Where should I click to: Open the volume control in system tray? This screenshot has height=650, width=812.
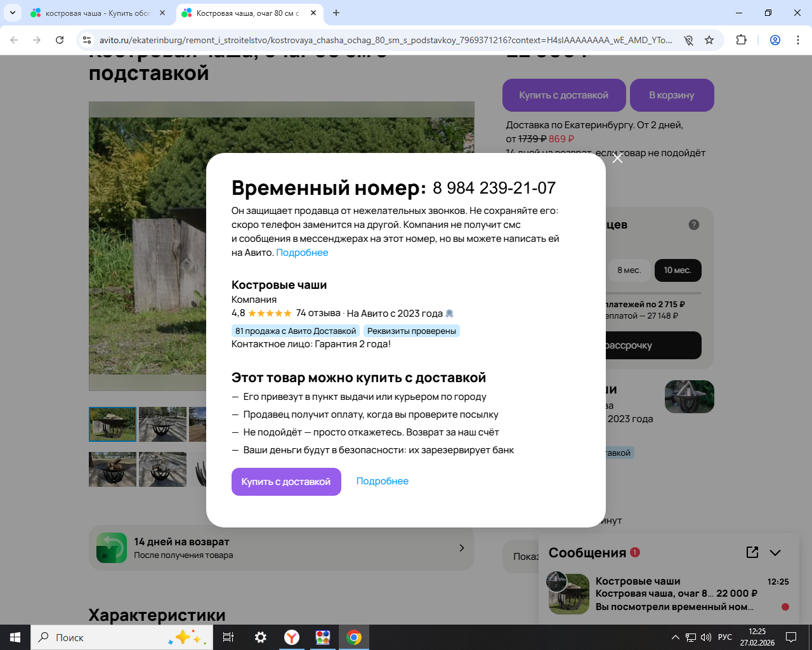click(706, 637)
